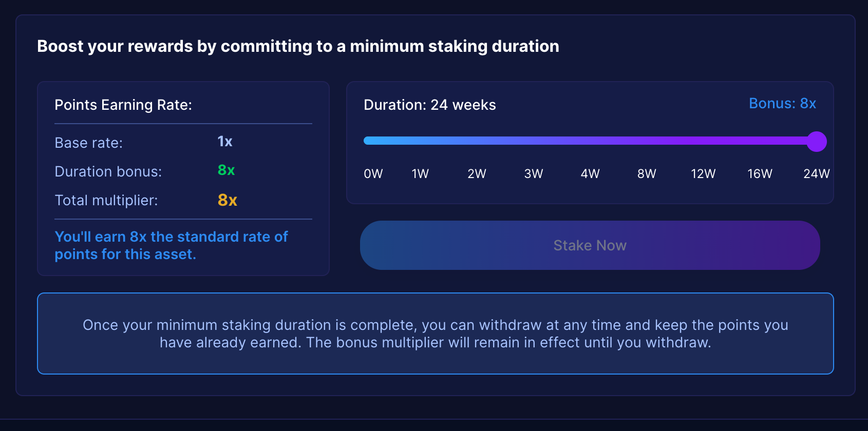
Task: Select the 24W duration label
Action: point(816,174)
